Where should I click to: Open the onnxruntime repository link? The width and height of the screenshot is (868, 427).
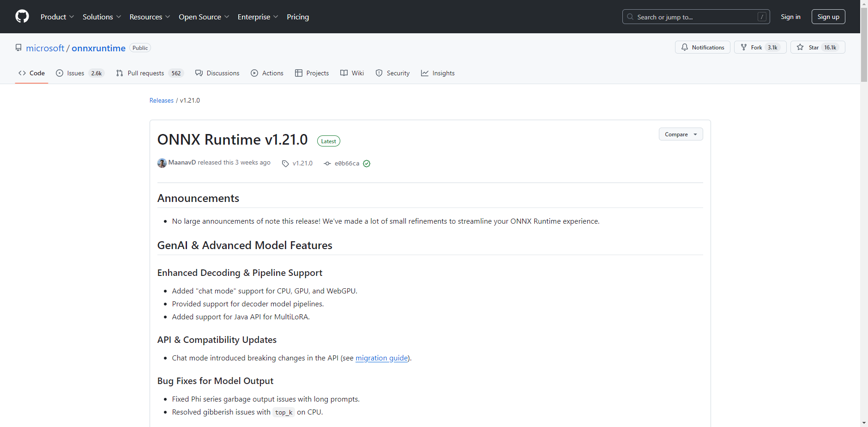(98, 48)
